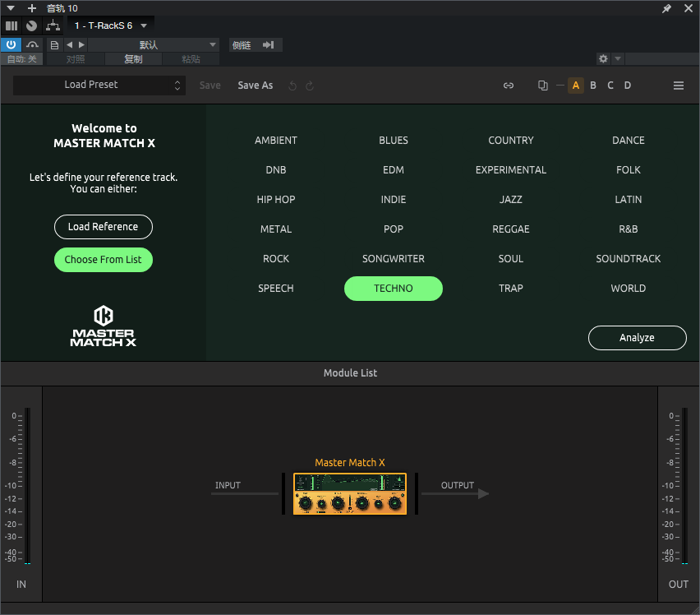Go to the previous preset arrow
The width and height of the screenshot is (700, 615).
[x=69, y=45]
